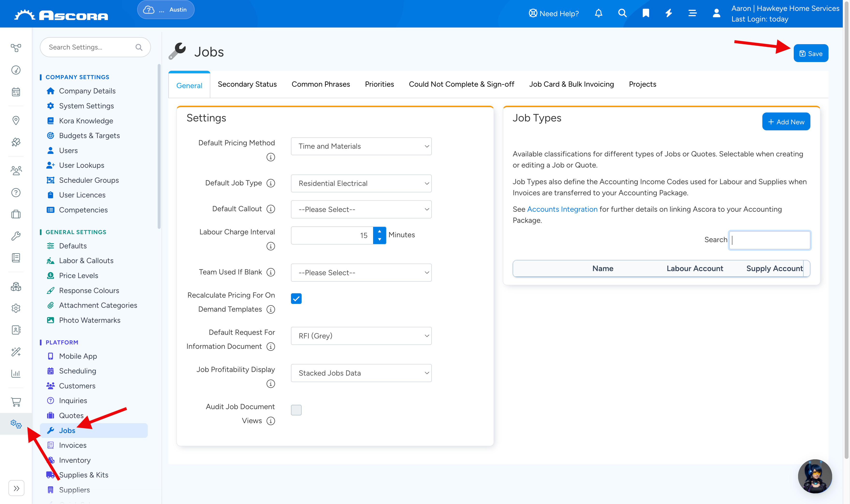The width and height of the screenshot is (850, 504).
Task: Click info icon beside Team Used If Blank
Action: [x=270, y=272]
